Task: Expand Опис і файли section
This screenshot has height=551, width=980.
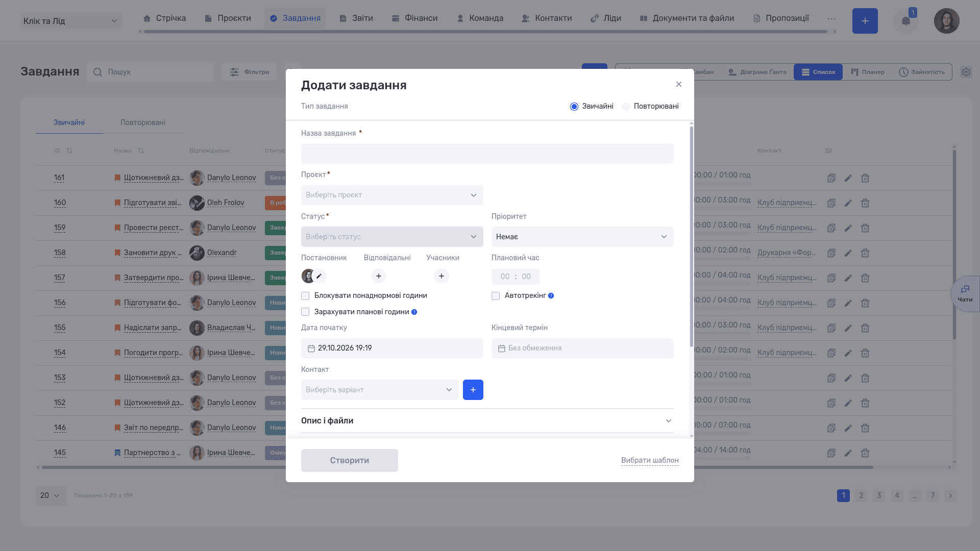Action: (487, 421)
